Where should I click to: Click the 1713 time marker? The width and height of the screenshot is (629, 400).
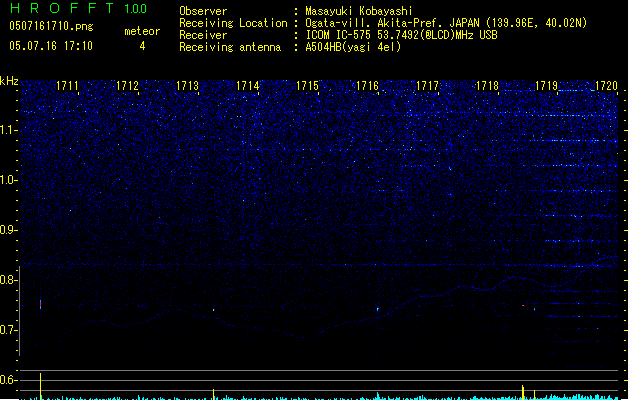click(x=187, y=86)
